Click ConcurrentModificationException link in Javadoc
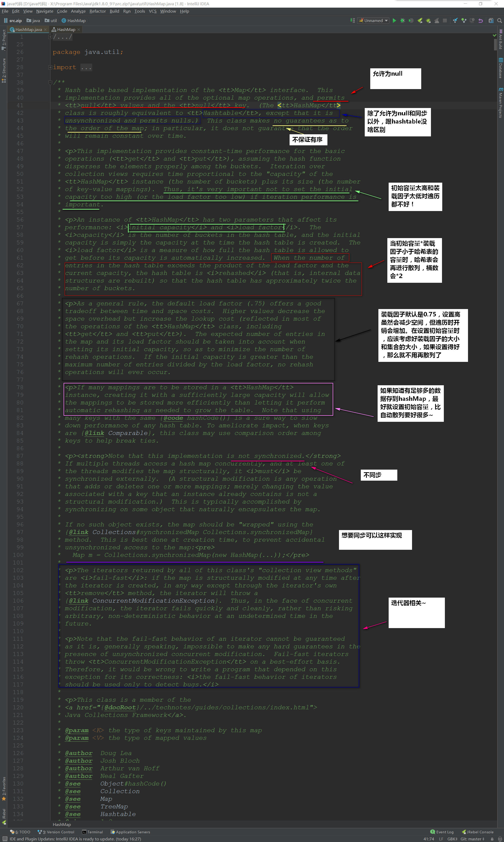The width and height of the screenshot is (504, 842). coord(153,600)
